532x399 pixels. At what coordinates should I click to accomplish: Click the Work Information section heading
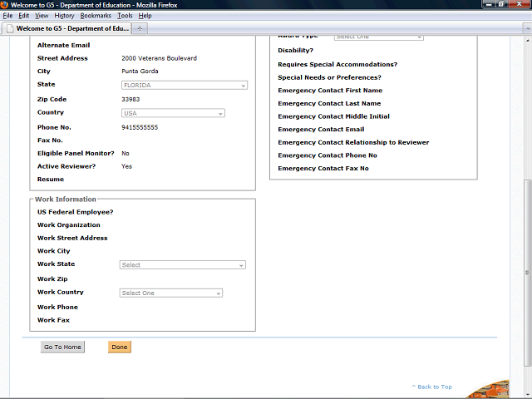(x=66, y=199)
